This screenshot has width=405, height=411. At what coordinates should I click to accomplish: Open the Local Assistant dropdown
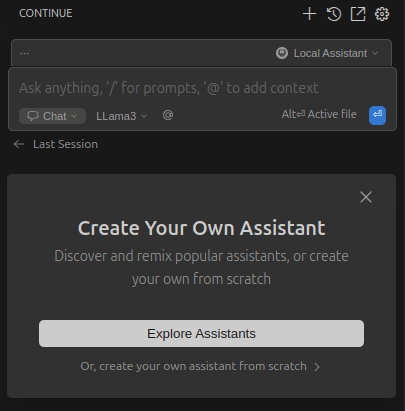pos(327,53)
